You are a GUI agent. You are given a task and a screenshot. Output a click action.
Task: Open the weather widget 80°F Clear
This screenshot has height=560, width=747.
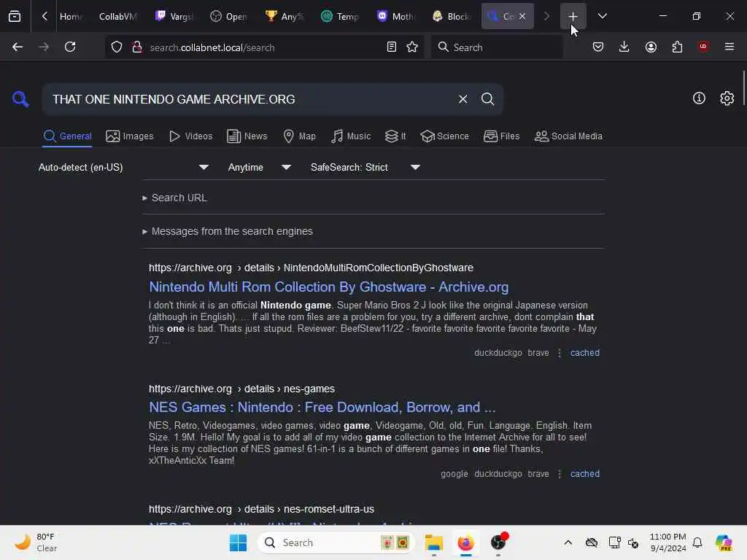point(36,542)
